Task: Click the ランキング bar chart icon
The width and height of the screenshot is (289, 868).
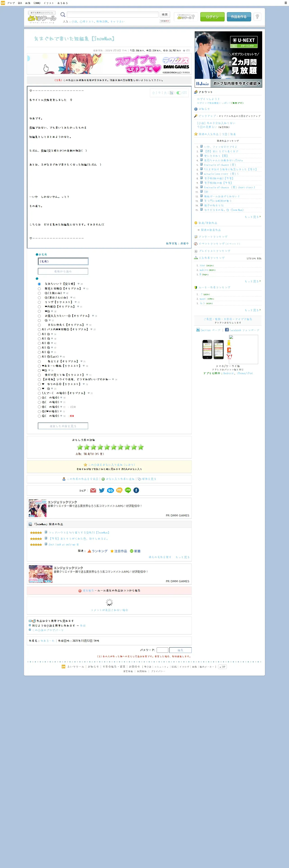Action: click(x=89, y=551)
